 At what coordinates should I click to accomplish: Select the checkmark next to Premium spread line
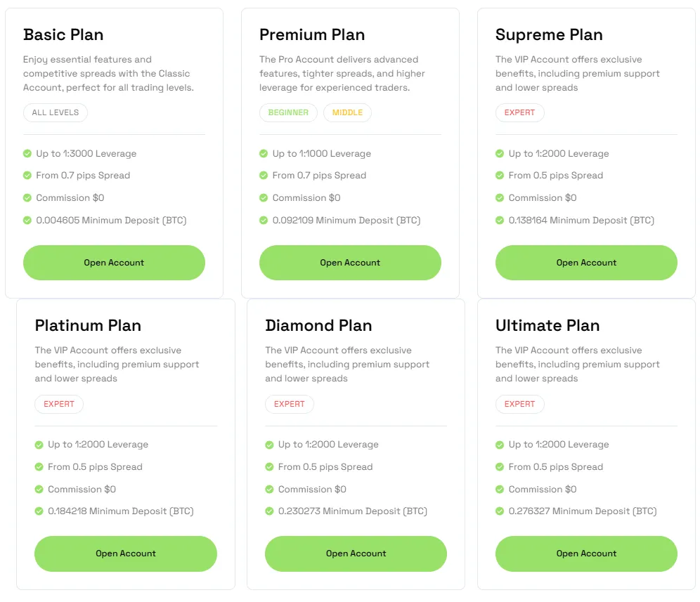click(263, 175)
